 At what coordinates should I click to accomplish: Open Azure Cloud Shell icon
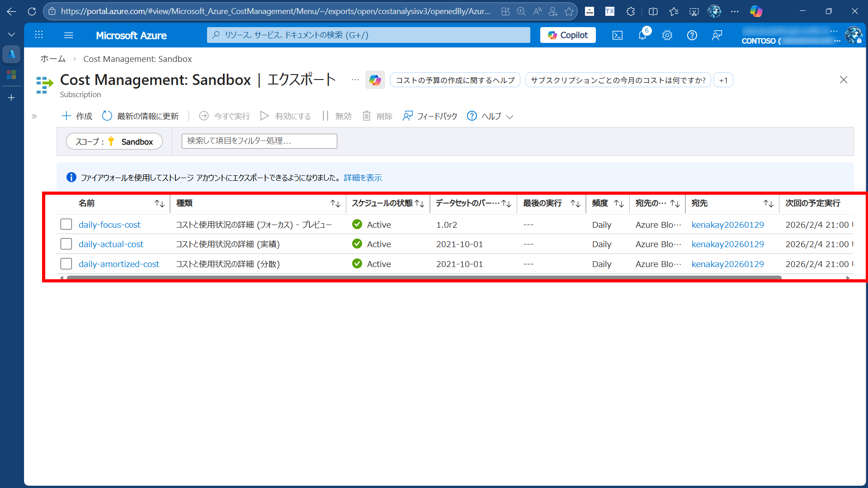tap(618, 35)
